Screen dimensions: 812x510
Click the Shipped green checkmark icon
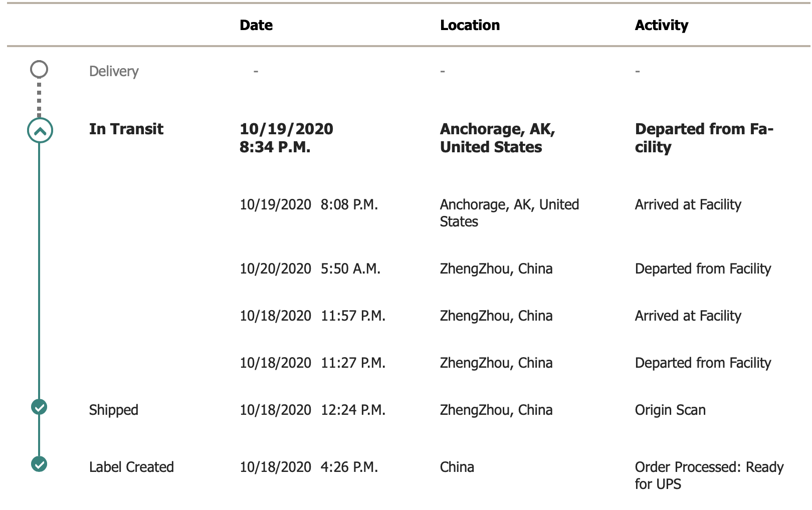tap(39, 407)
